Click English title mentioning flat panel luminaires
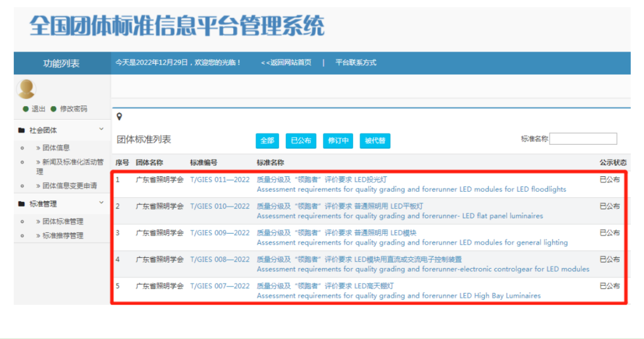 (400, 216)
